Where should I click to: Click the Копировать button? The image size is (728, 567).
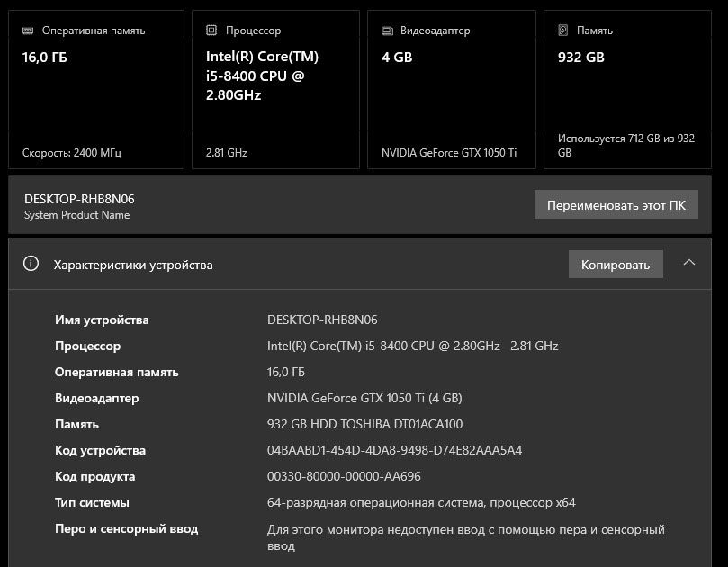(616, 265)
